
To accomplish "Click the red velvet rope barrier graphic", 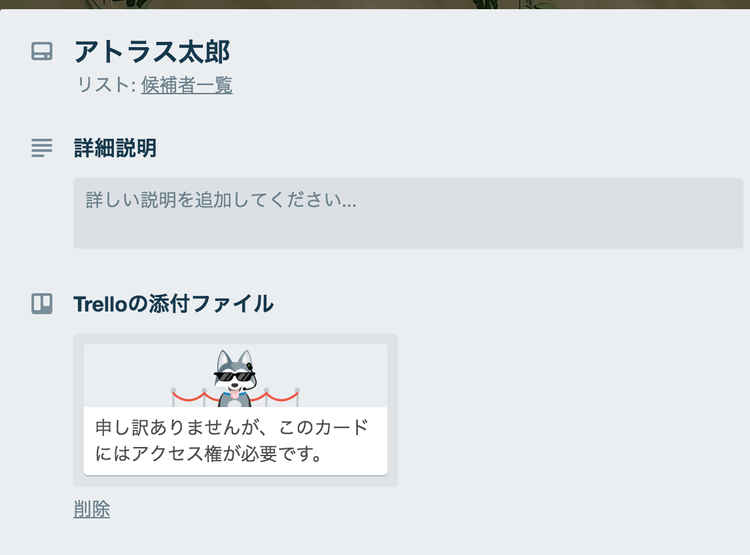I will [235, 397].
